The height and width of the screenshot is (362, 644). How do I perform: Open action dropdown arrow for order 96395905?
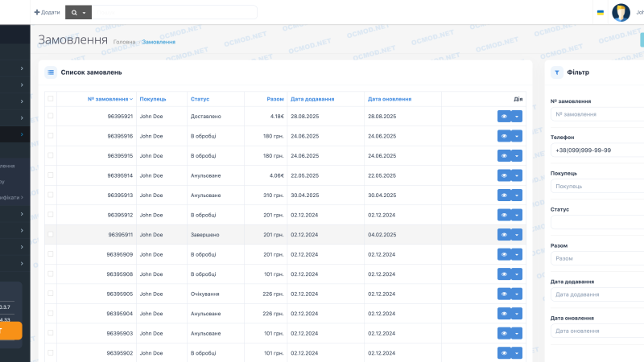click(x=517, y=294)
